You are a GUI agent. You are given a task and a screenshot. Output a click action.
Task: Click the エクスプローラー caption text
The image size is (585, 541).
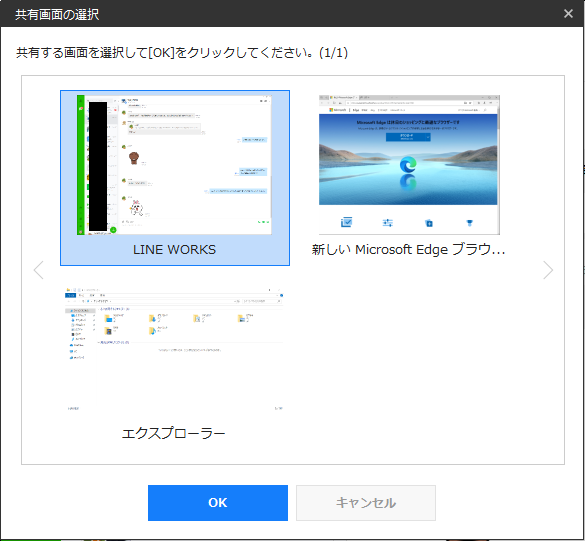(173, 433)
